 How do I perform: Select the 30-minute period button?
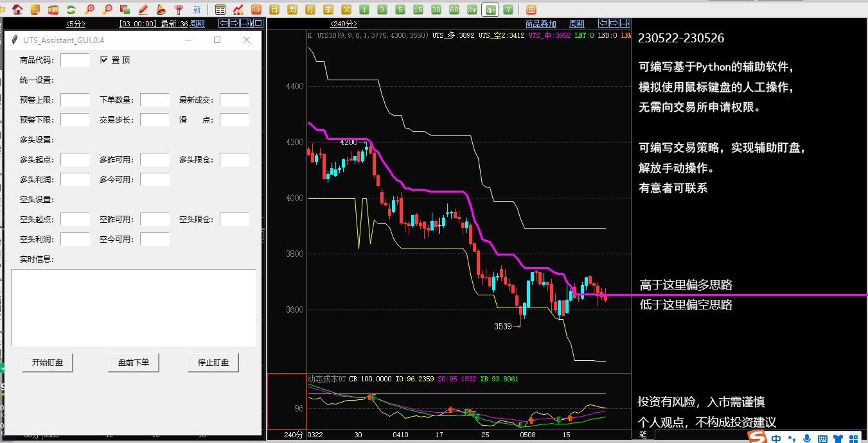pyautogui.click(x=436, y=9)
